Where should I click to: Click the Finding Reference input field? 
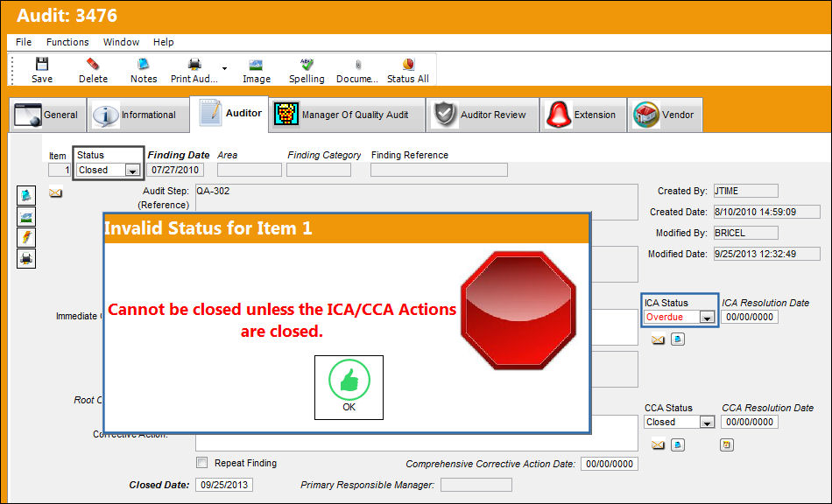click(x=439, y=170)
